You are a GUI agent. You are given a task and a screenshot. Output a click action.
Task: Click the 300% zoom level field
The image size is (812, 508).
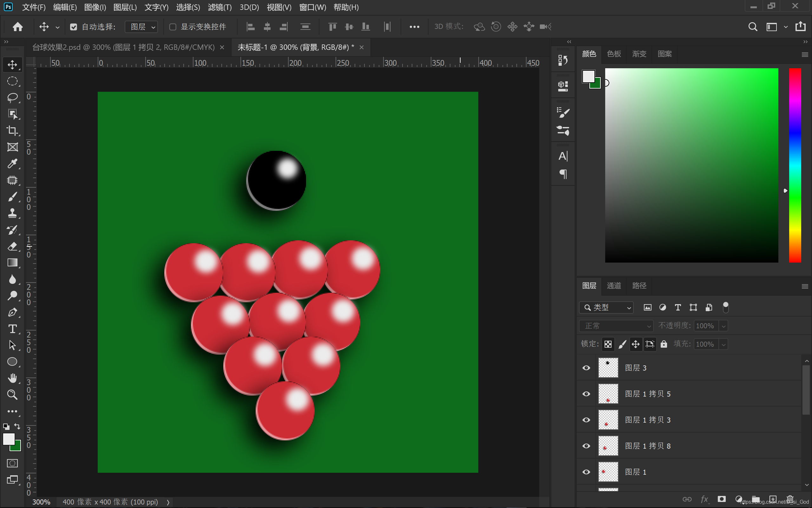[41, 502]
